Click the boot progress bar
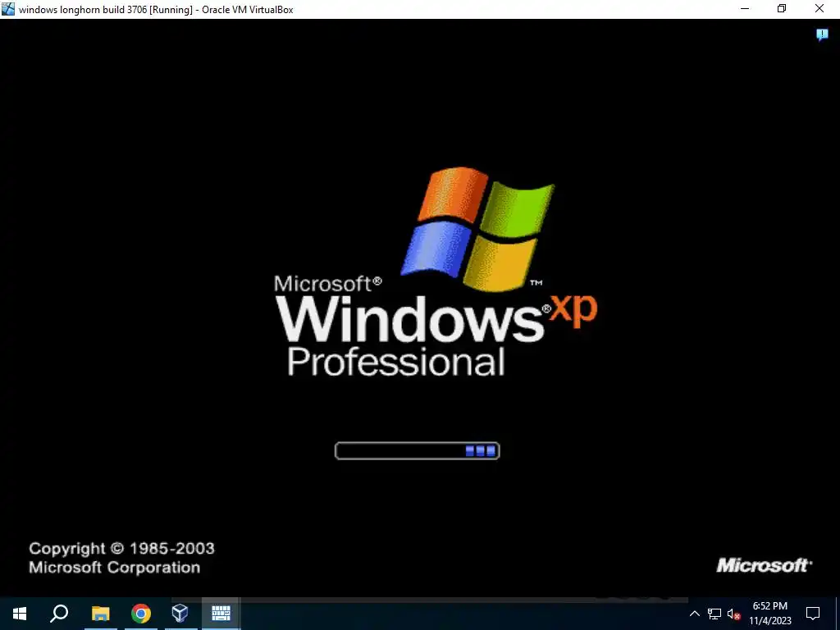The width and height of the screenshot is (840, 630). click(417, 451)
